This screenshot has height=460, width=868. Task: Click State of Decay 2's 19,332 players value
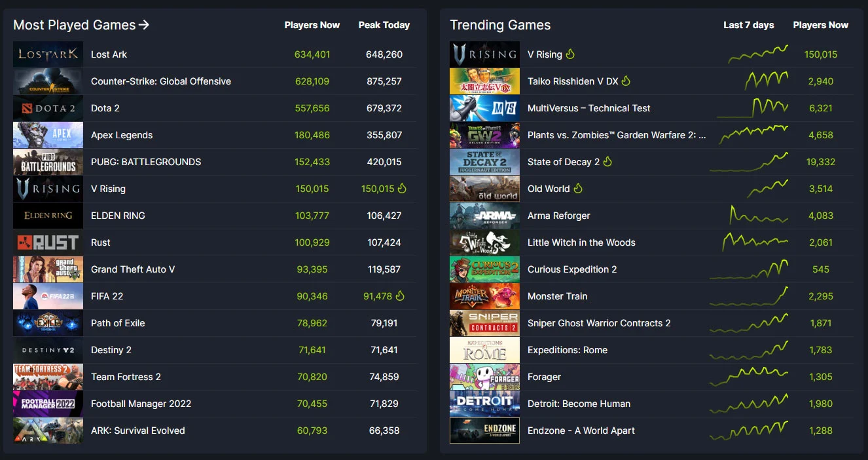(821, 162)
